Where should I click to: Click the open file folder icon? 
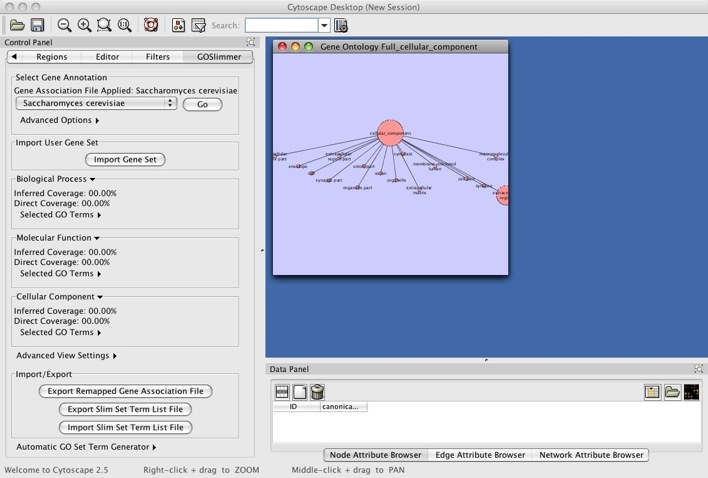[15, 24]
